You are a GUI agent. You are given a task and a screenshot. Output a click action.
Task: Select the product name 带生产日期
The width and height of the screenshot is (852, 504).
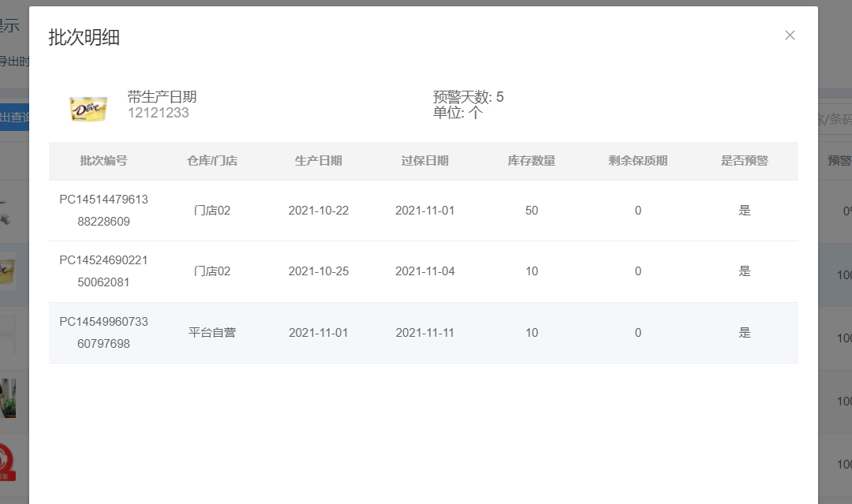[x=162, y=97]
